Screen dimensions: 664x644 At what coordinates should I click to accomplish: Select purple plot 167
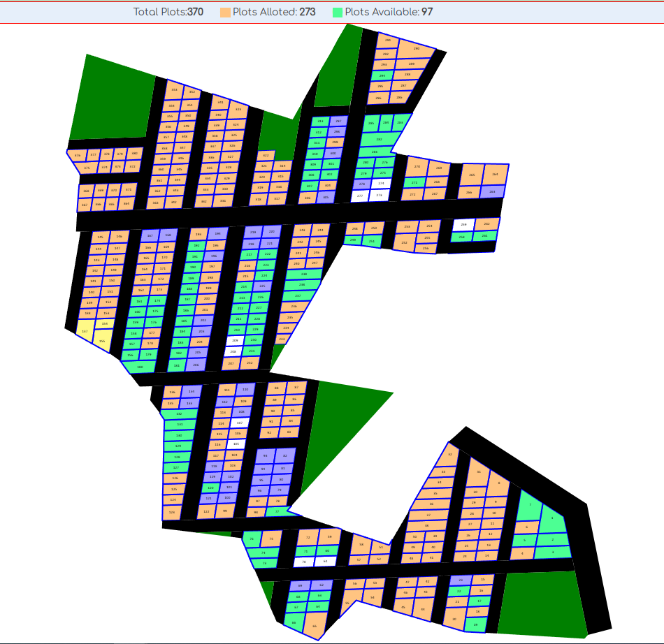click(x=150, y=235)
